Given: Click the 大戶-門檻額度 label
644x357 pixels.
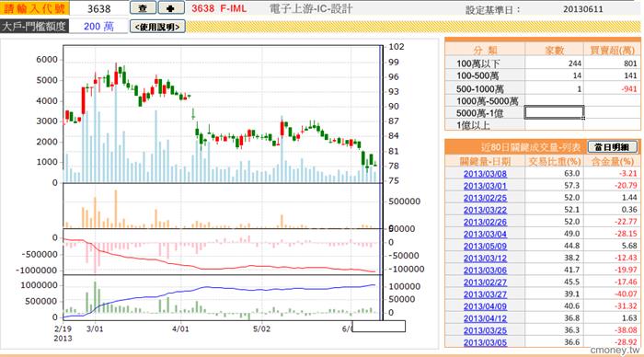Looking at the screenshot, I should [x=34, y=27].
